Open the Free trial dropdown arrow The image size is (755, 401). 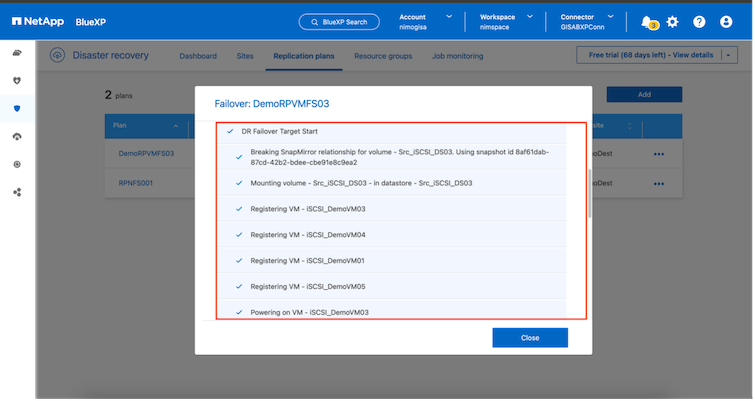coord(730,55)
